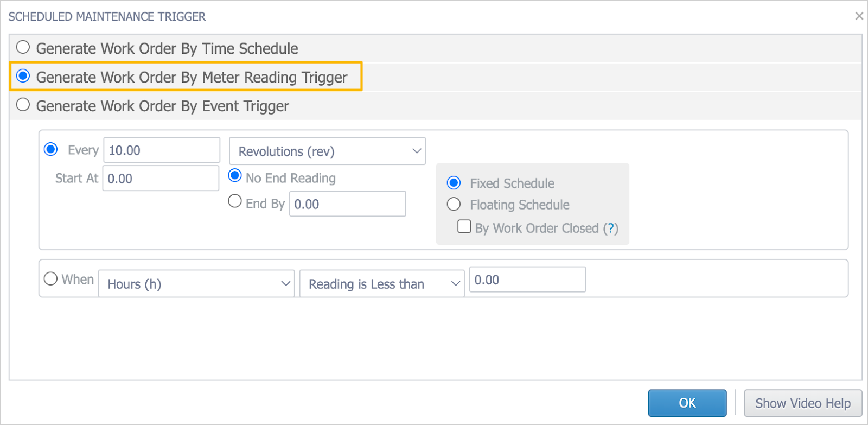Screen dimensions: 868x425
Task: Edit the End By reading value
Action: (x=347, y=204)
